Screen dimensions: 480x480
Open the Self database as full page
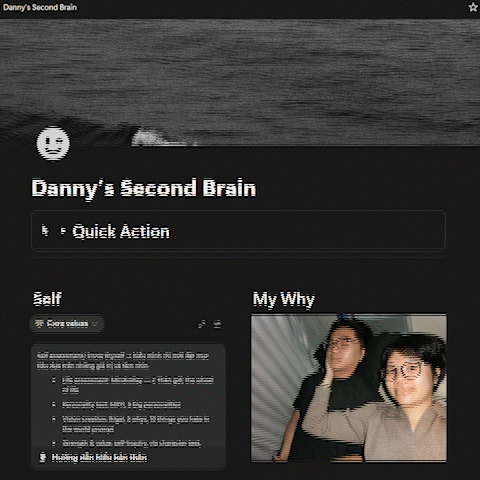coord(202,324)
